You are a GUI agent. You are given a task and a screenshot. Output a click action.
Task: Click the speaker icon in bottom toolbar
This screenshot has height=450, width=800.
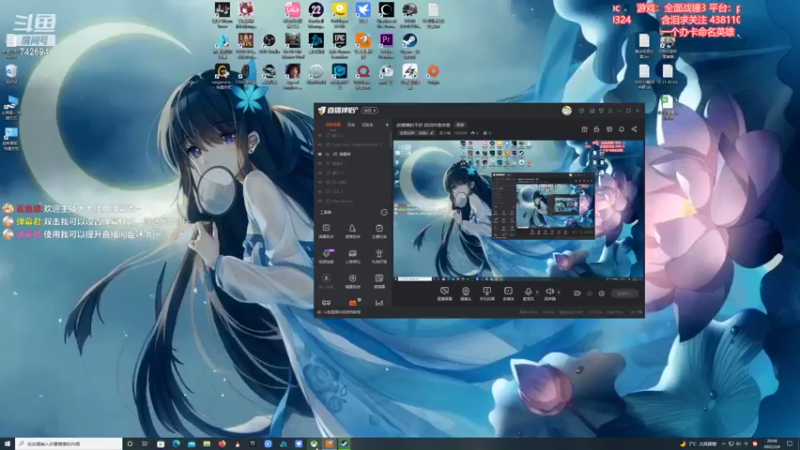tap(549, 292)
